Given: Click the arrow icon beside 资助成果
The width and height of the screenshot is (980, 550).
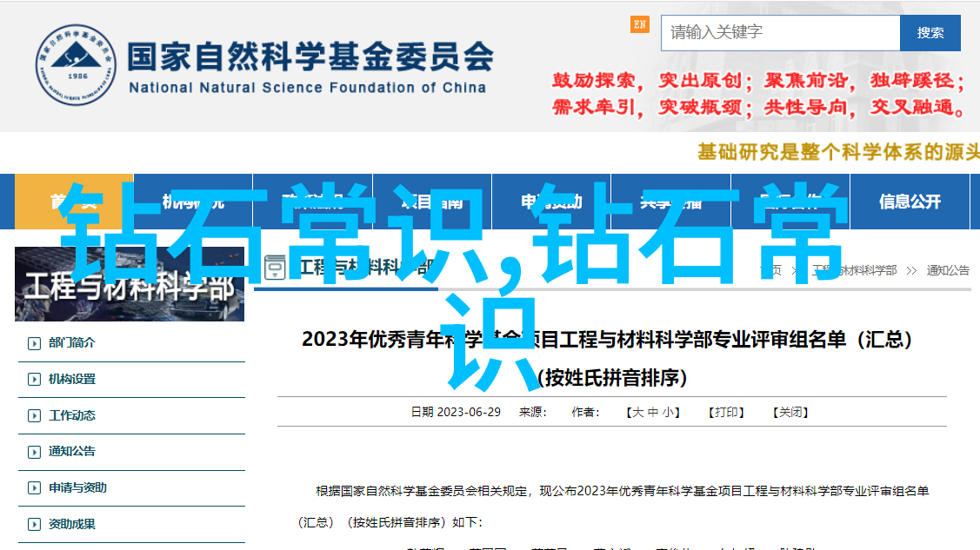Looking at the screenshot, I should pyautogui.click(x=35, y=525).
